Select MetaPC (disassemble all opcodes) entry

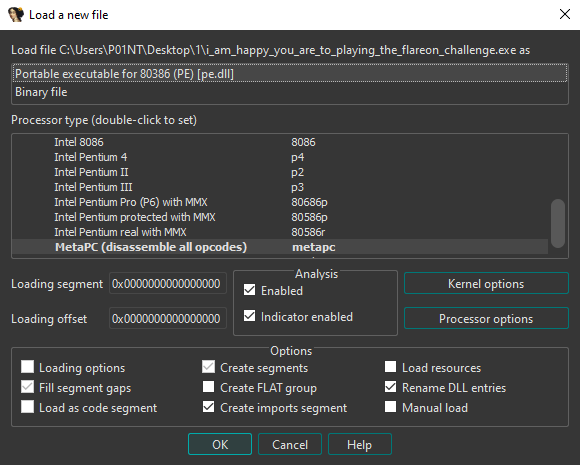[280, 247]
